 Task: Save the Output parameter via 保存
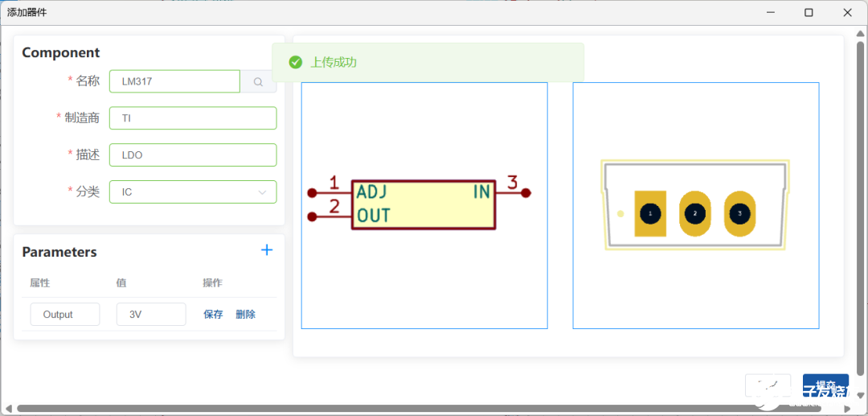213,315
